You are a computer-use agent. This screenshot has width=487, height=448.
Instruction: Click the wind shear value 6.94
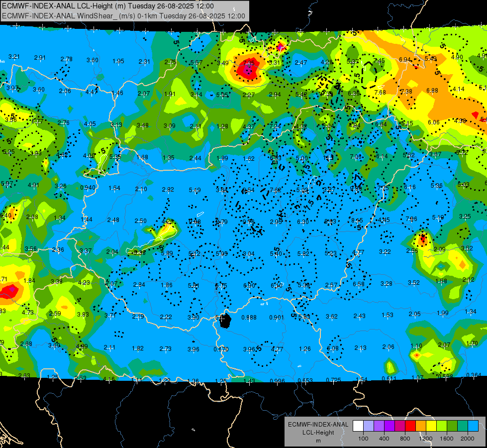coord(405,59)
